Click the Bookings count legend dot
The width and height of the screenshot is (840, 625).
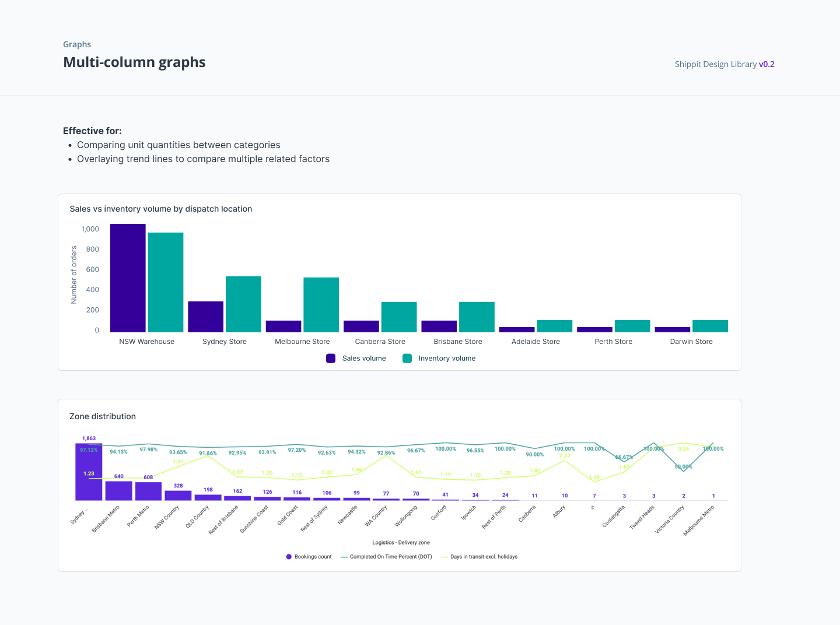click(289, 557)
